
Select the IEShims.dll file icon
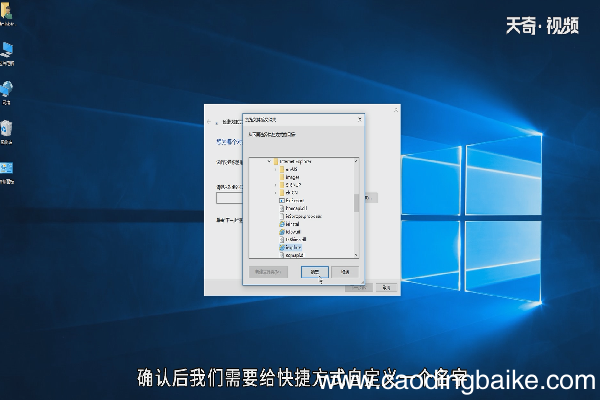pyautogui.click(x=282, y=239)
